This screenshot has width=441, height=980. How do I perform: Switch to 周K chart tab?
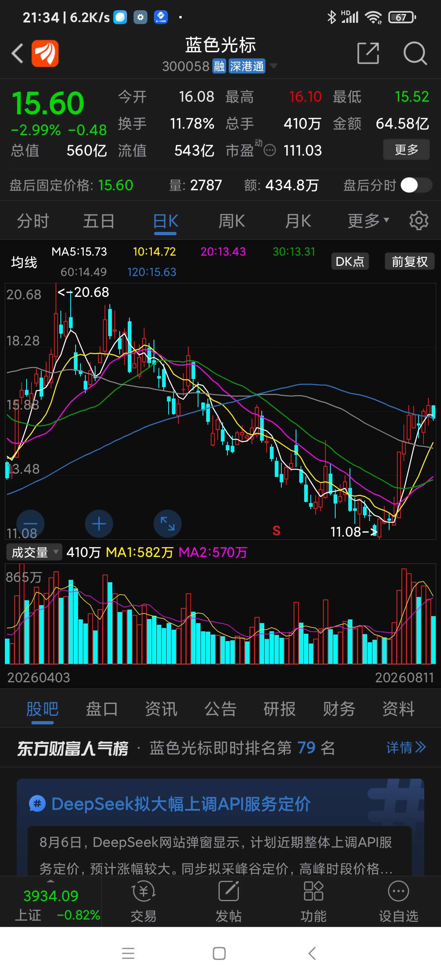232,221
